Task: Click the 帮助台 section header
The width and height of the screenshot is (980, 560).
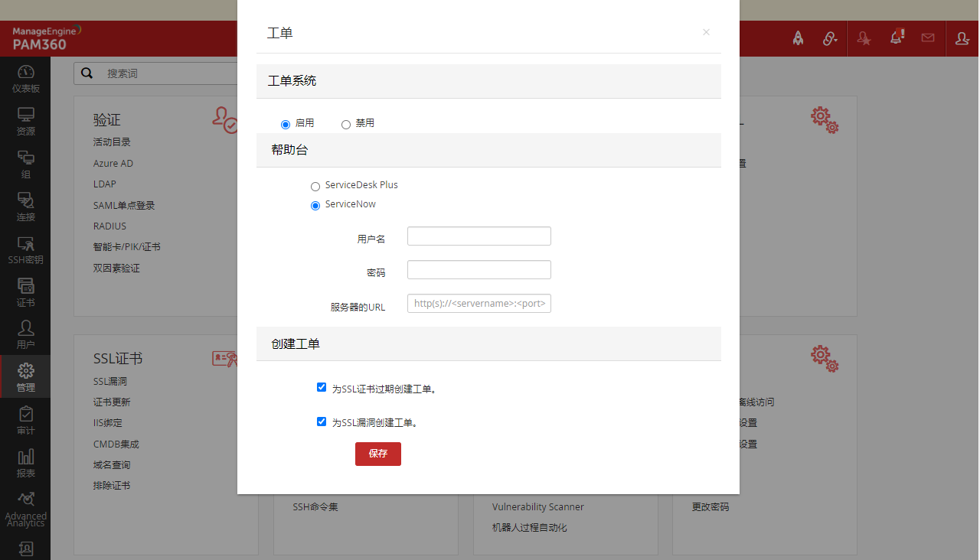Action: coord(488,150)
